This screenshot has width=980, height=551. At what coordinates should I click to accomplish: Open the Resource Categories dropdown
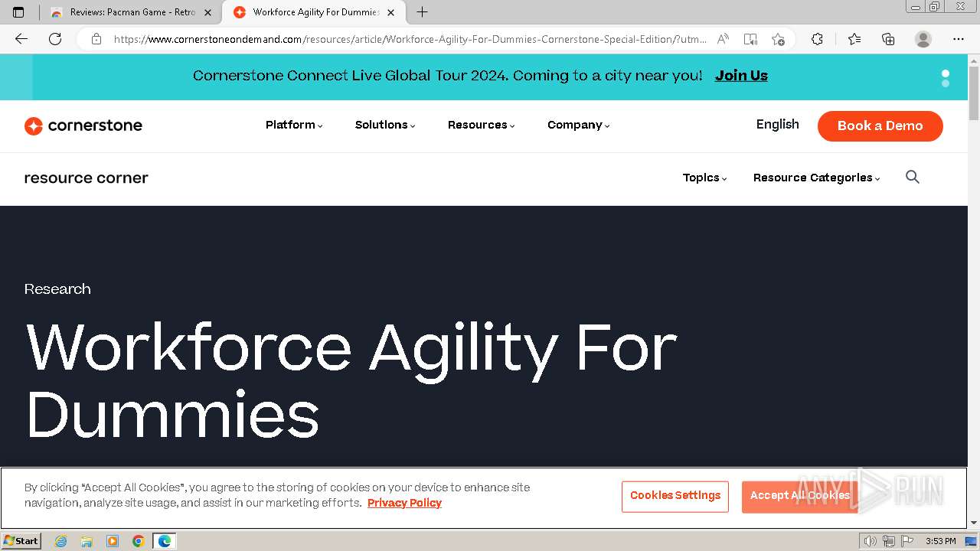(x=816, y=178)
